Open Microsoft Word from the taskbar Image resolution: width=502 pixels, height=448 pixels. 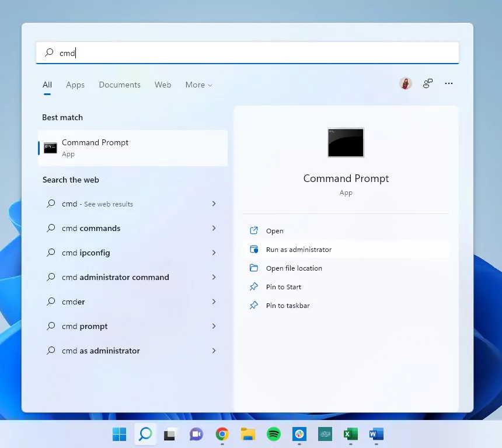point(376,434)
